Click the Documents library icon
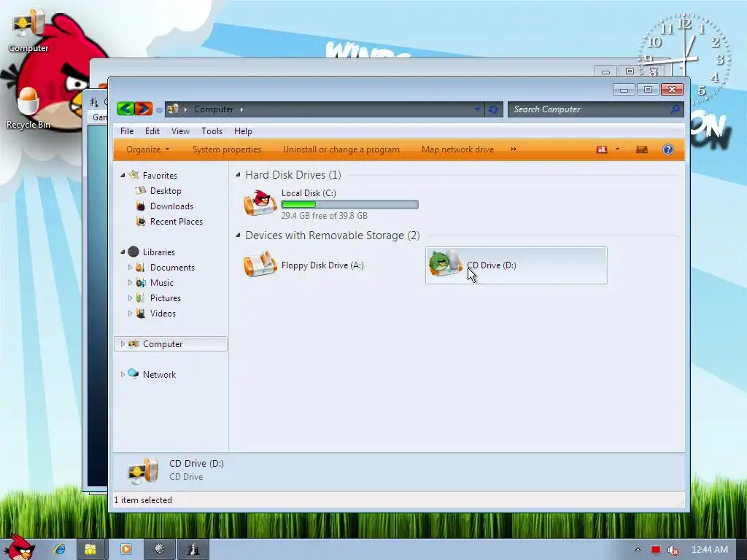The height and width of the screenshot is (560, 747). [140, 267]
